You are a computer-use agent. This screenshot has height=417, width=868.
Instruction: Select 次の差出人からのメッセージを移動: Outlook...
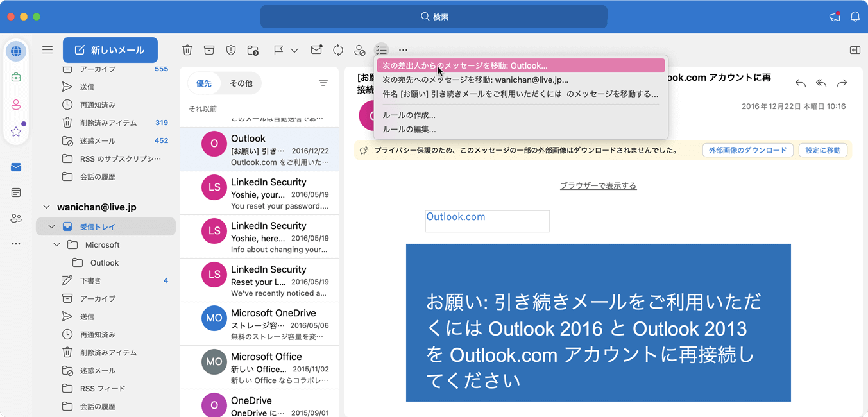520,65
